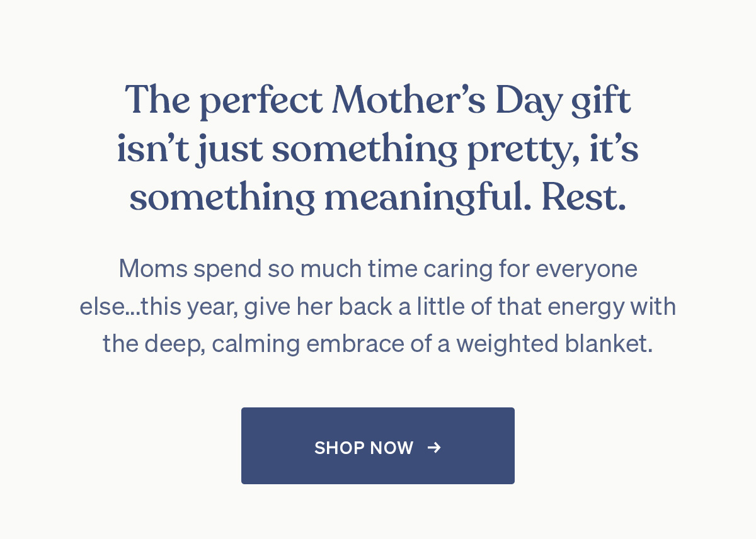Select the SHOP NOW label text
Viewport: 756px width, 539px height.
tap(364, 448)
